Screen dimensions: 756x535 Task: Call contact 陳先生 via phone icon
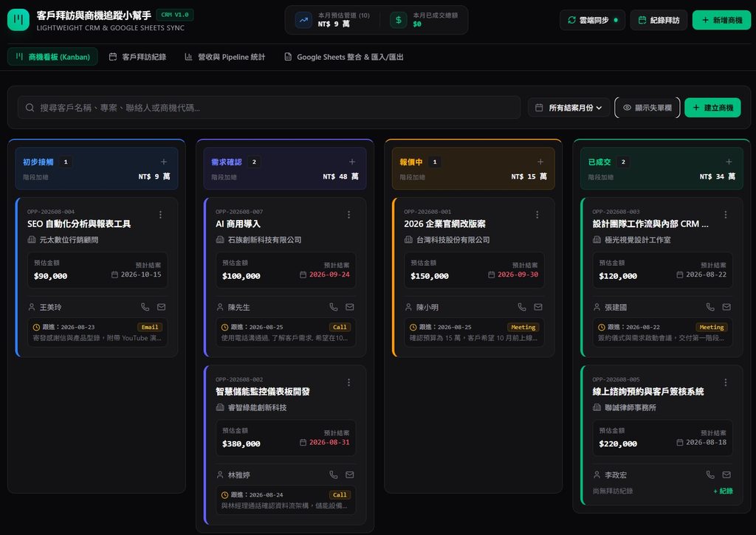pos(334,307)
